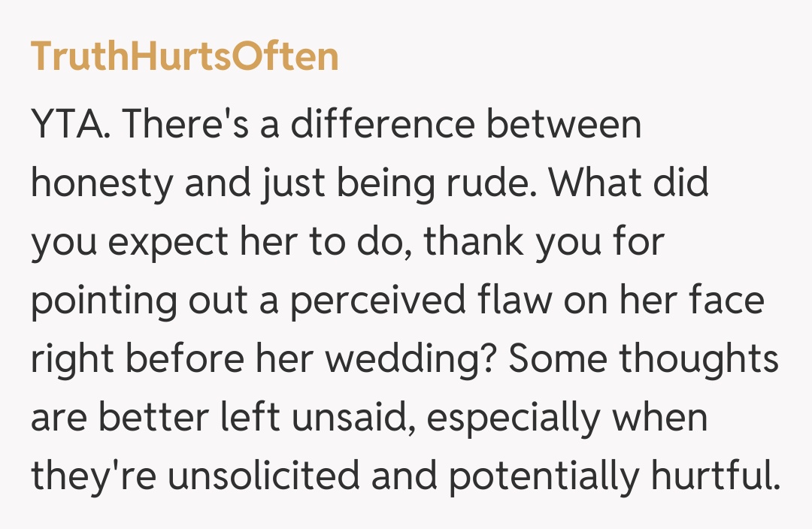Click the word "difference" in the comment
The image size is (812, 529).
pyautogui.click(x=383, y=125)
